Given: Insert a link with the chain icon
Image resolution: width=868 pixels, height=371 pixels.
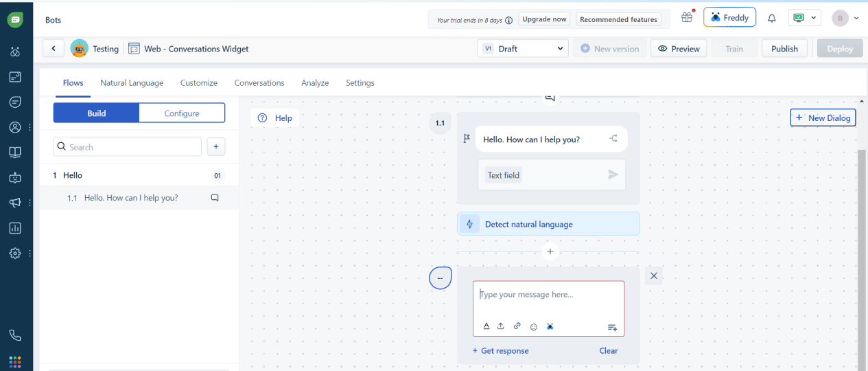Looking at the screenshot, I should click(x=517, y=326).
